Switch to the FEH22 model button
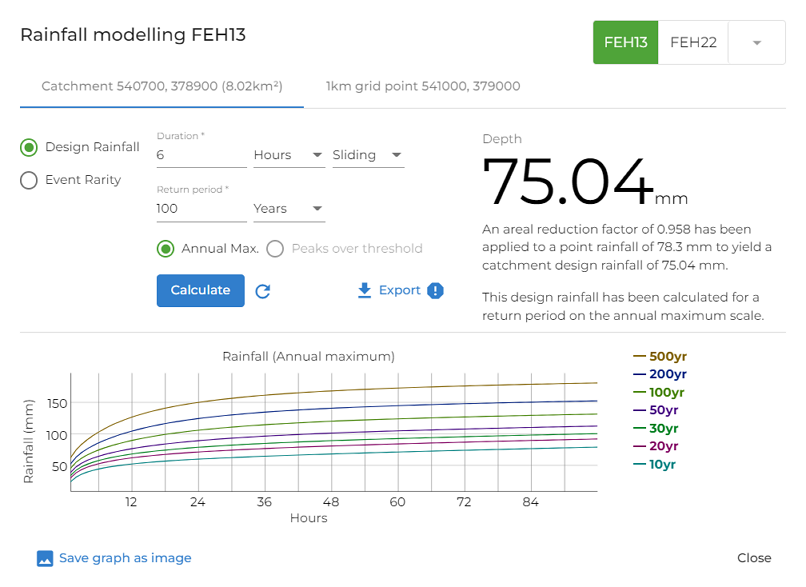Screen dimensions: 806x587 click(693, 42)
